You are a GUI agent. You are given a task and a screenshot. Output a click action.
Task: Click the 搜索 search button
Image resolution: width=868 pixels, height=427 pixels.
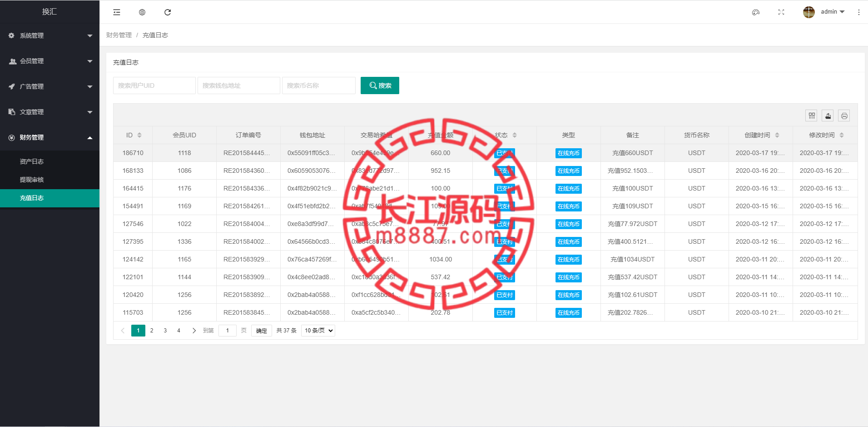tap(380, 85)
